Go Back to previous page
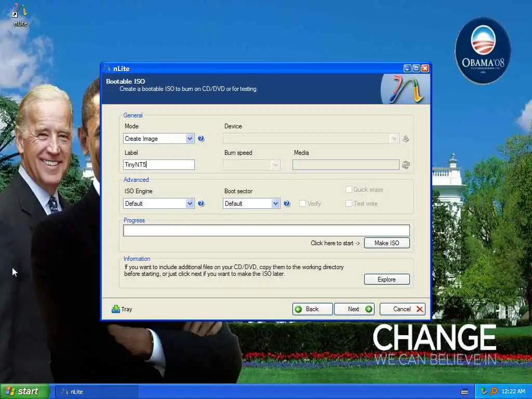Viewport: 532px width, 399px height. (312, 309)
